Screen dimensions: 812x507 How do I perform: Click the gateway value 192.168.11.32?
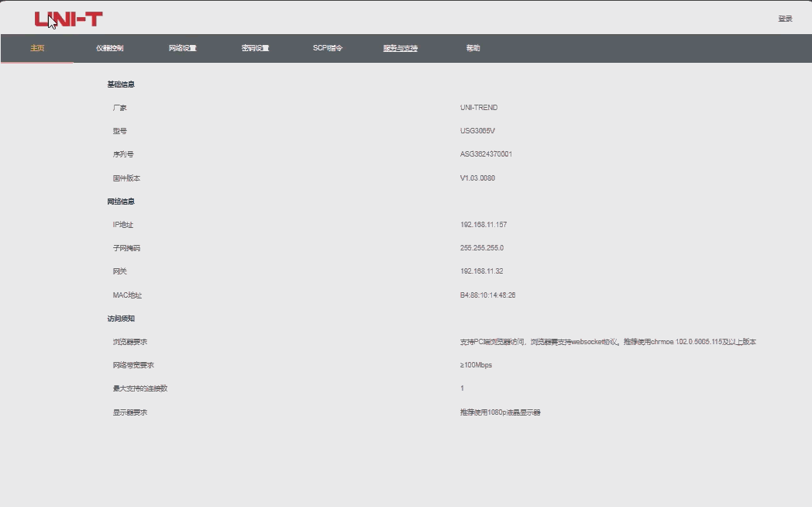[x=481, y=271]
